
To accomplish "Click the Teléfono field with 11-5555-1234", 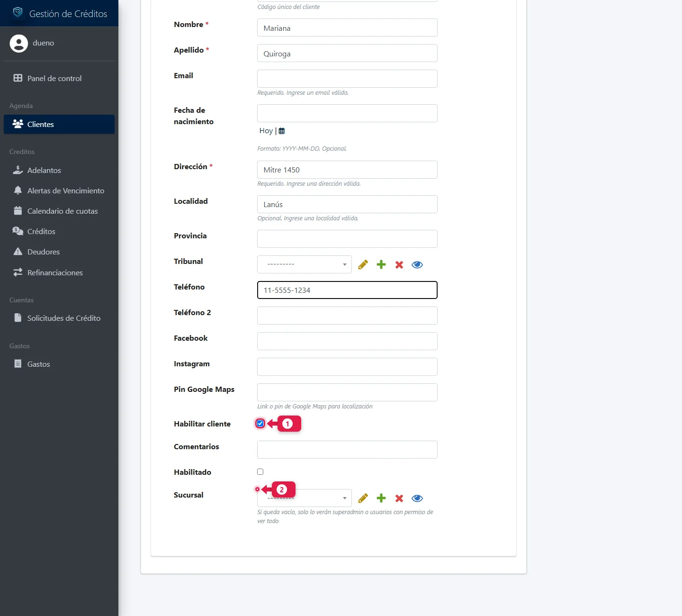I will (x=347, y=290).
